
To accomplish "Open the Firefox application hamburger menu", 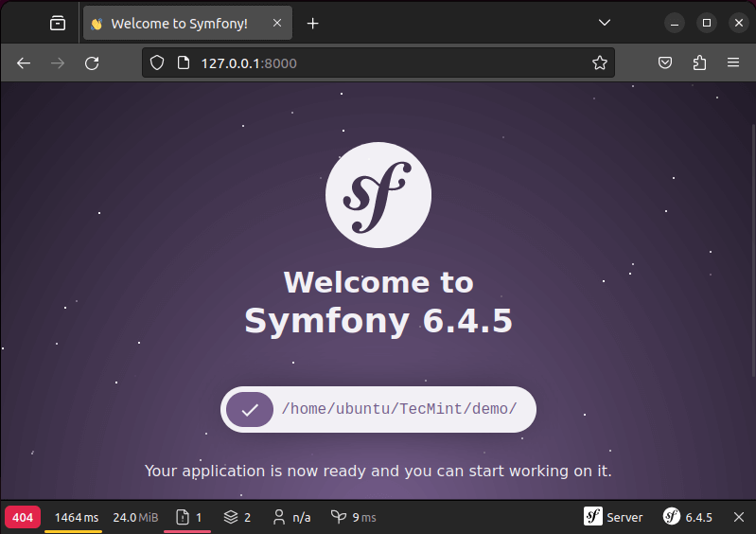I will (x=733, y=62).
